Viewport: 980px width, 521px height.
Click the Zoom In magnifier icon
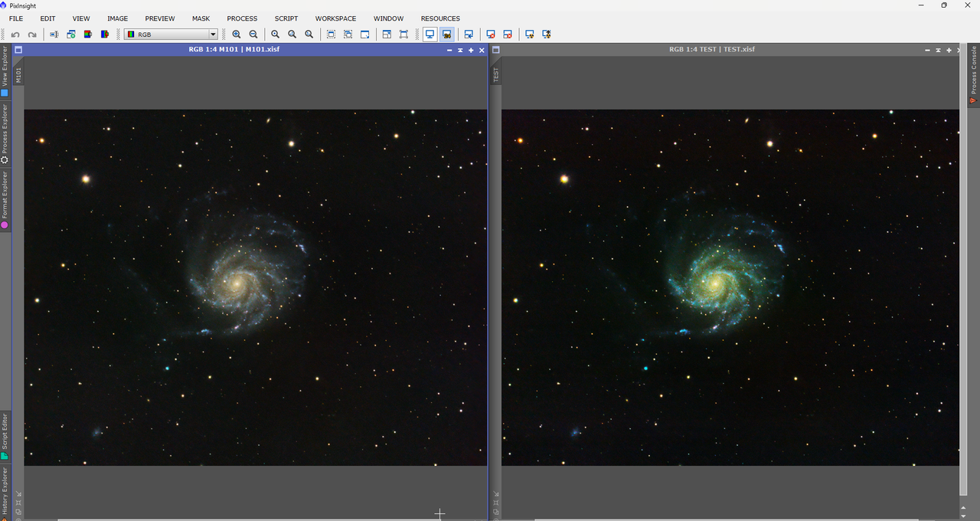tap(237, 34)
